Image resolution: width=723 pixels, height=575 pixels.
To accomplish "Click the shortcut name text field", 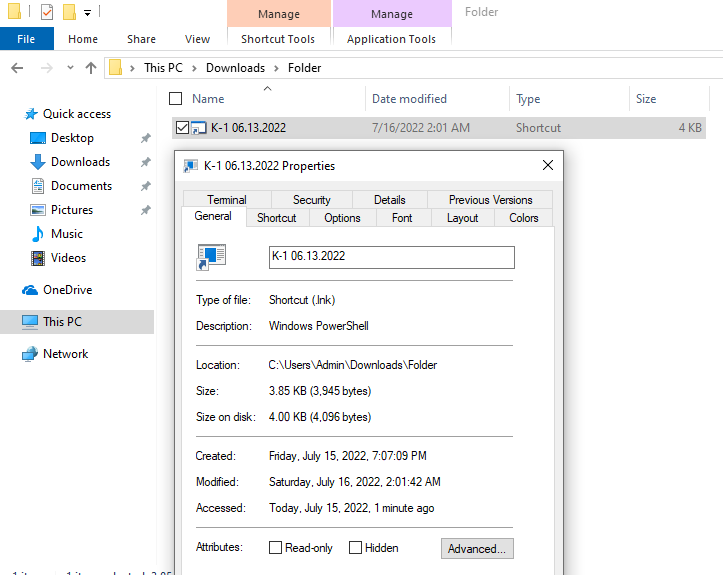I will 391,257.
